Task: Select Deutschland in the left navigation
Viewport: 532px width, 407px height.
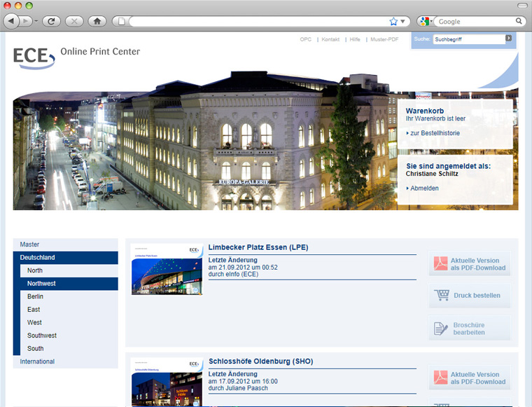Action: pos(38,258)
